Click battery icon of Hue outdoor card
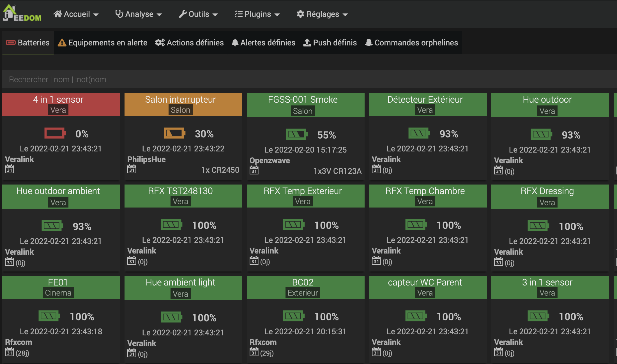The width and height of the screenshot is (617, 364). [541, 134]
